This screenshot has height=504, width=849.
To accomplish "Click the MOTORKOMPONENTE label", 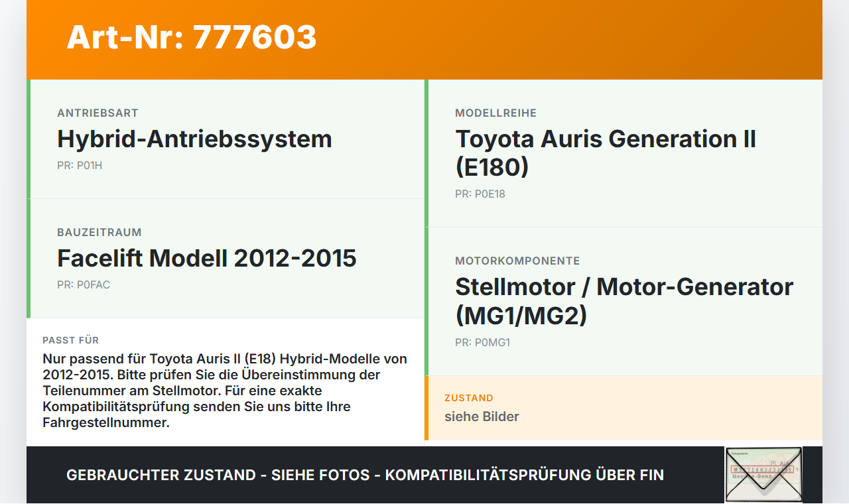I will click(x=517, y=261).
